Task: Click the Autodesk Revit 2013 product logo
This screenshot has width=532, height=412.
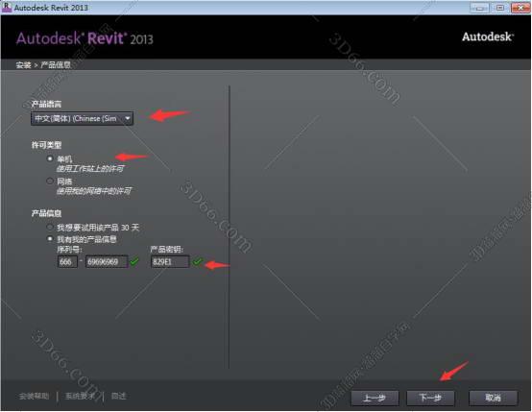Action: (x=85, y=38)
